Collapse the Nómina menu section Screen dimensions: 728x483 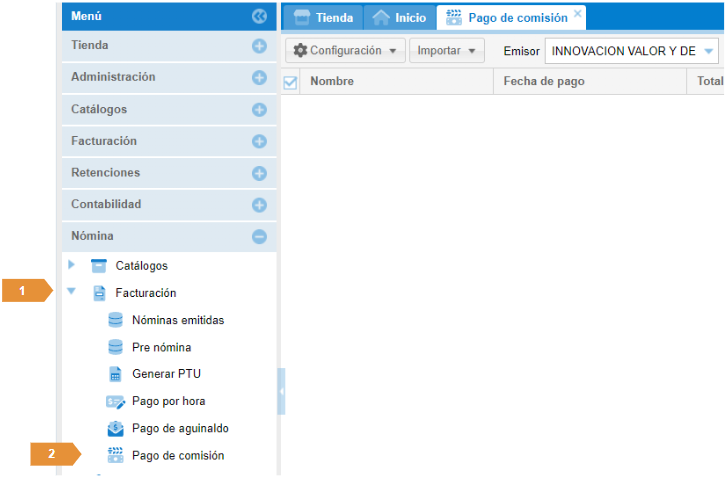click(259, 237)
